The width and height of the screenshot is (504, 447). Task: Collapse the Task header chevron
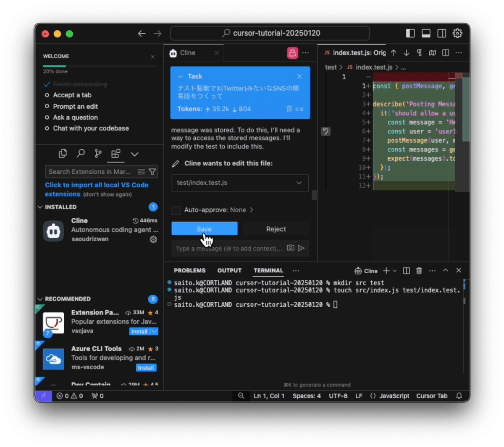click(x=180, y=76)
